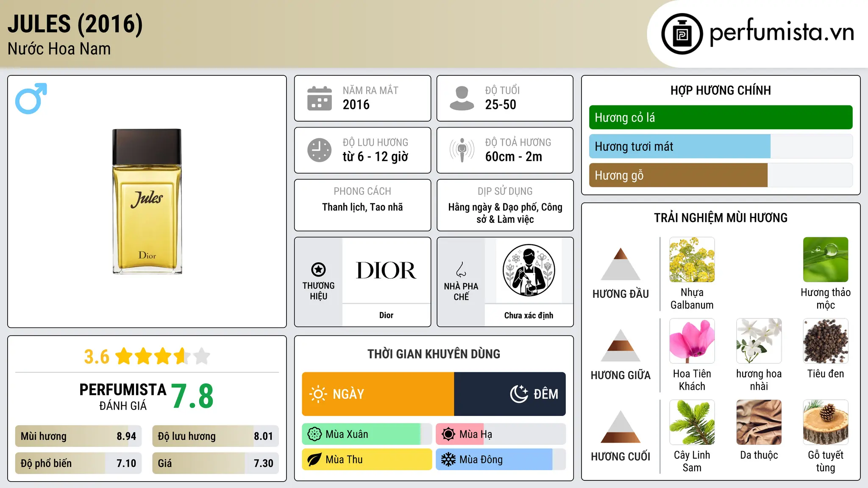Click the 3.6 star rating number
This screenshot has width=868, height=488.
pyautogui.click(x=97, y=357)
